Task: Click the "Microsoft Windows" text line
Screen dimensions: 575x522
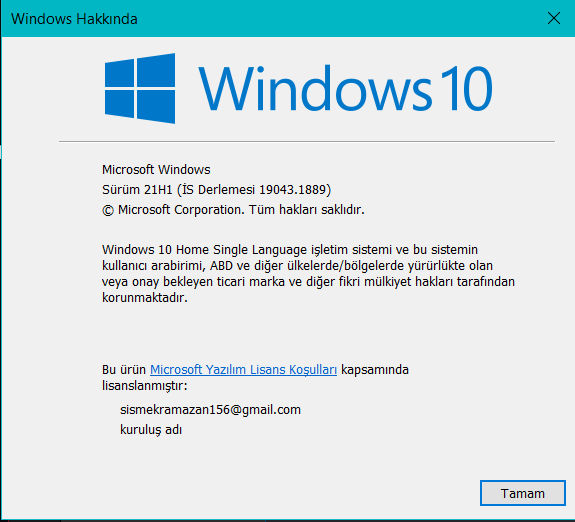Action: click(156, 169)
